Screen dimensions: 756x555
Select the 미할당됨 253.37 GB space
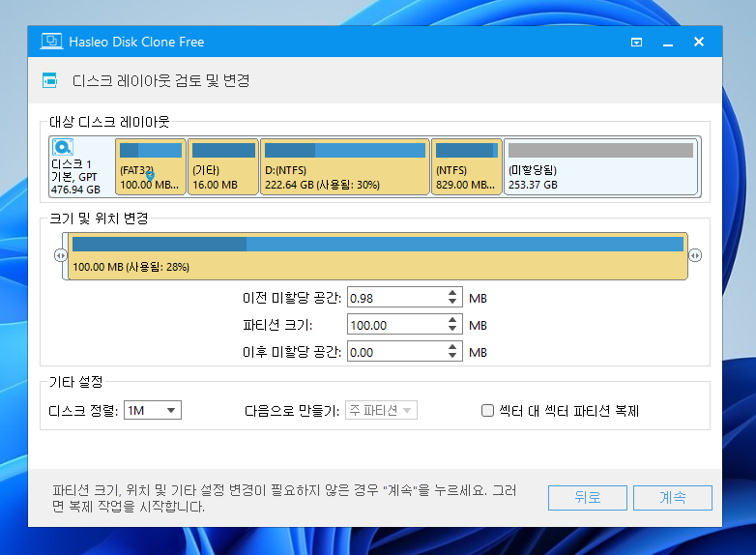[600, 166]
